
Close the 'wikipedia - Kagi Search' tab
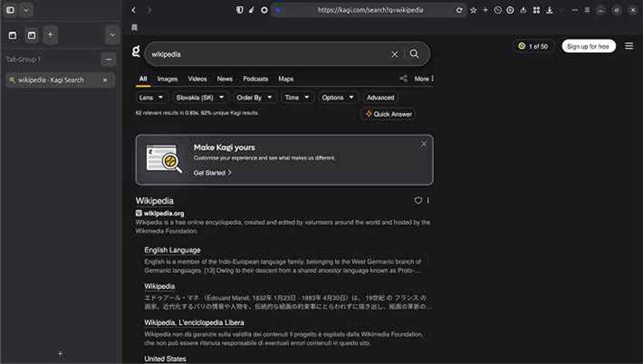pyautogui.click(x=105, y=80)
